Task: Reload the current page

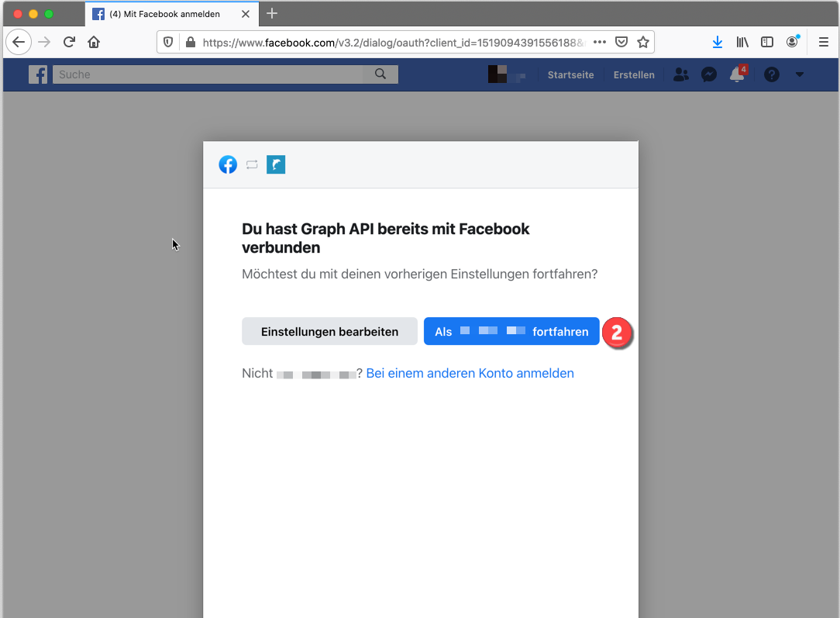Action: pos(69,42)
